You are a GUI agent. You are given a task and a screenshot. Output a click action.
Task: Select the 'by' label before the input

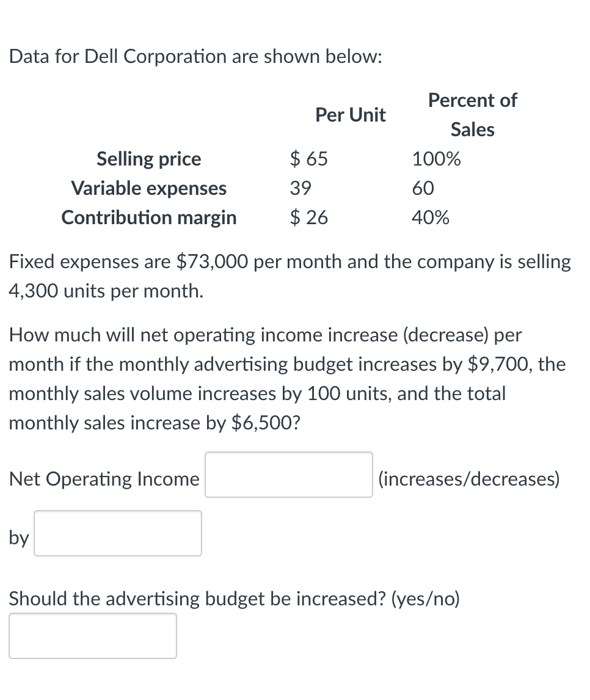(18, 538)
